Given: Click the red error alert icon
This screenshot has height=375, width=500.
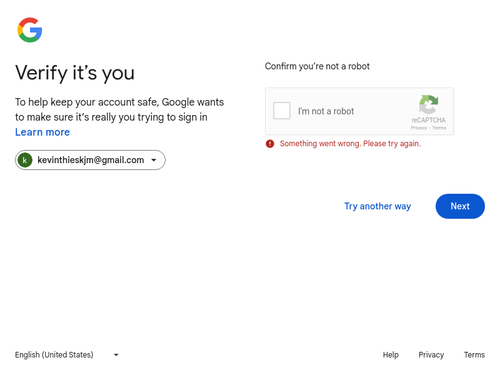Looking at the screenshot, I should click(x=270, y=144).
